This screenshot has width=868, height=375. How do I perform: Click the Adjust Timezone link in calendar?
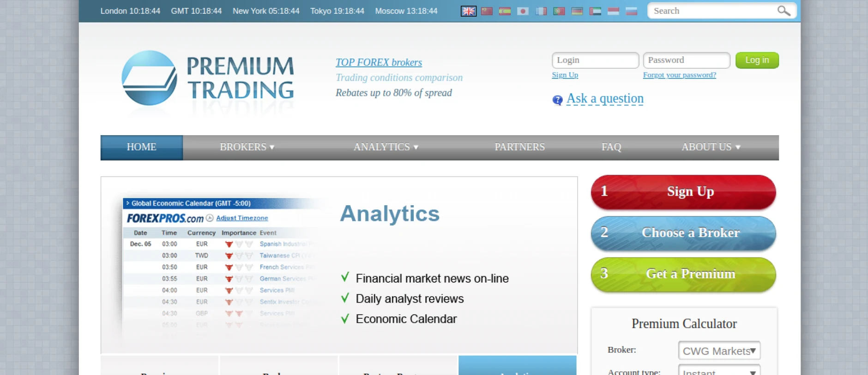tap(242, 218)
